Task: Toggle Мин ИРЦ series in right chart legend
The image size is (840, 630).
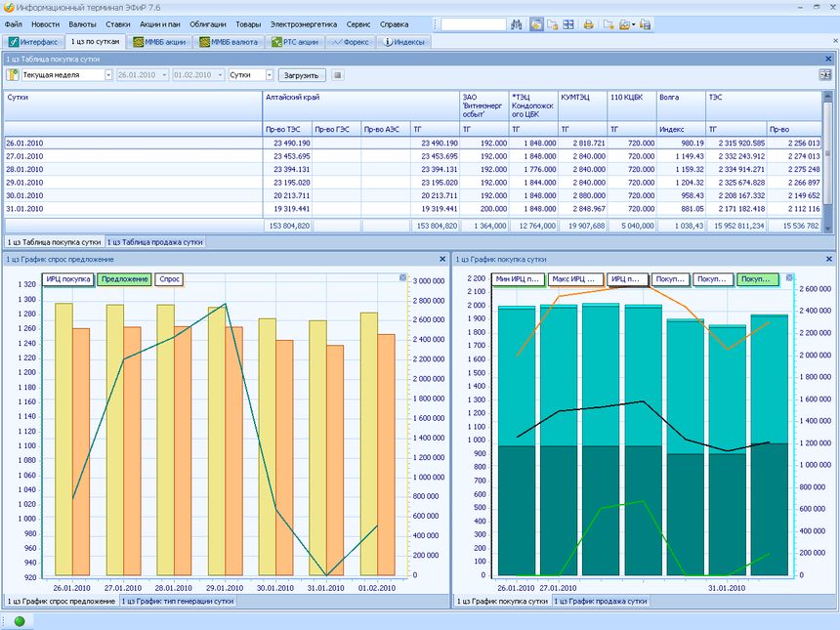Action: click(x=519, y=279)
